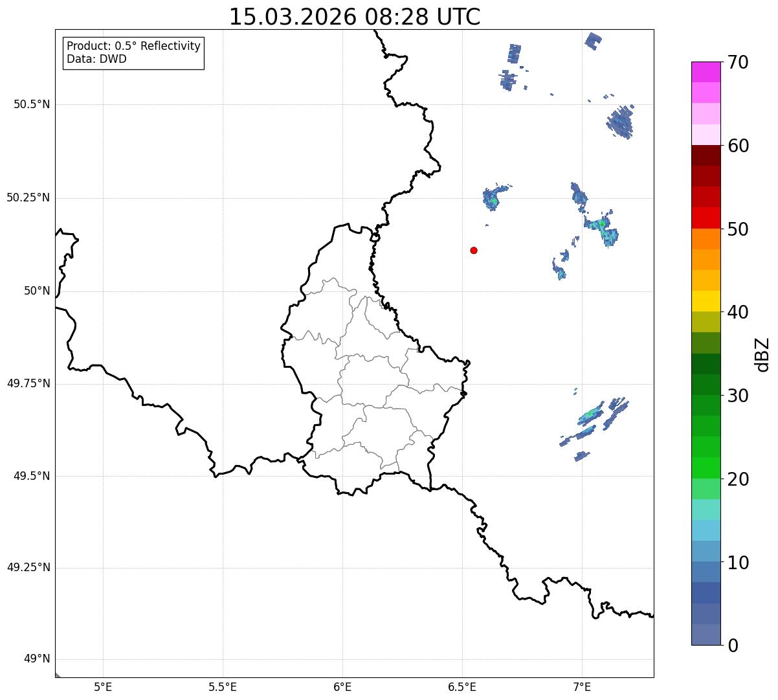Click the red location marker dot
The width and height of the screenshot is (778, 700).
474,250
